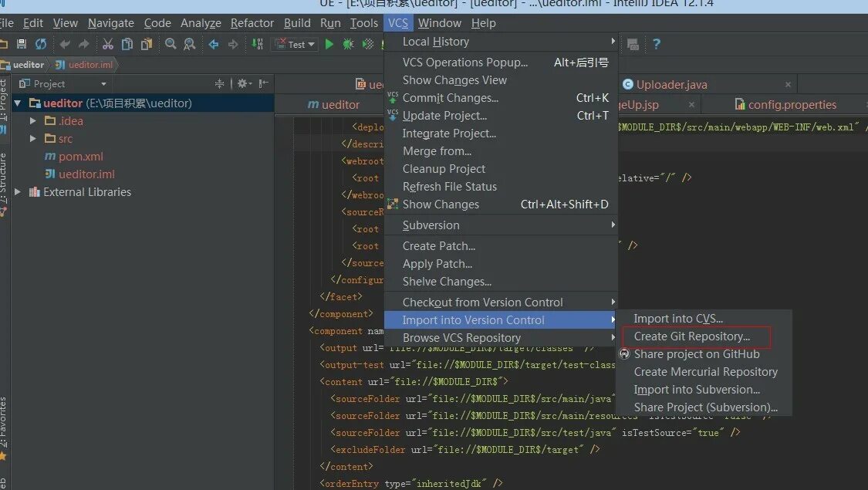868x490 pixels.
Task: Click the Redo arrow icon
Action: [83, 44]
